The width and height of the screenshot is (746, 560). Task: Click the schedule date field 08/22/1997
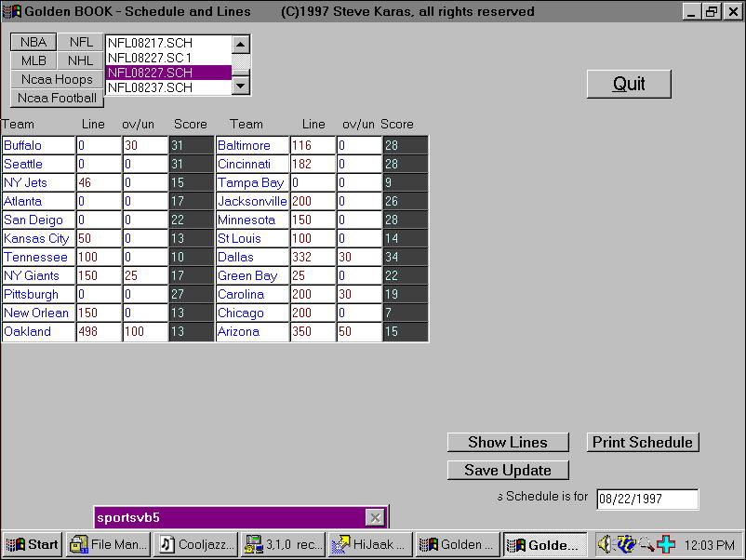[647, 499]
